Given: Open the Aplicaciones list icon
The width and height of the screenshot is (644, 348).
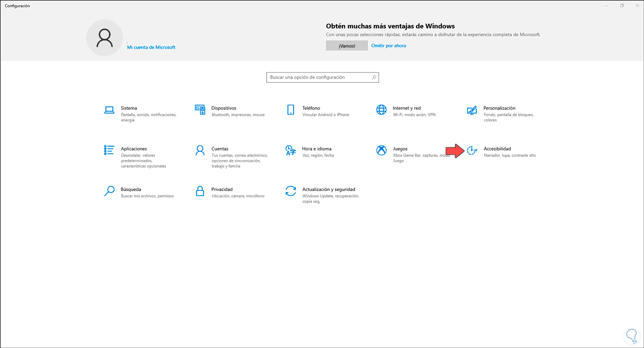Looking at the screenshot, I should [x=109, y=150].
